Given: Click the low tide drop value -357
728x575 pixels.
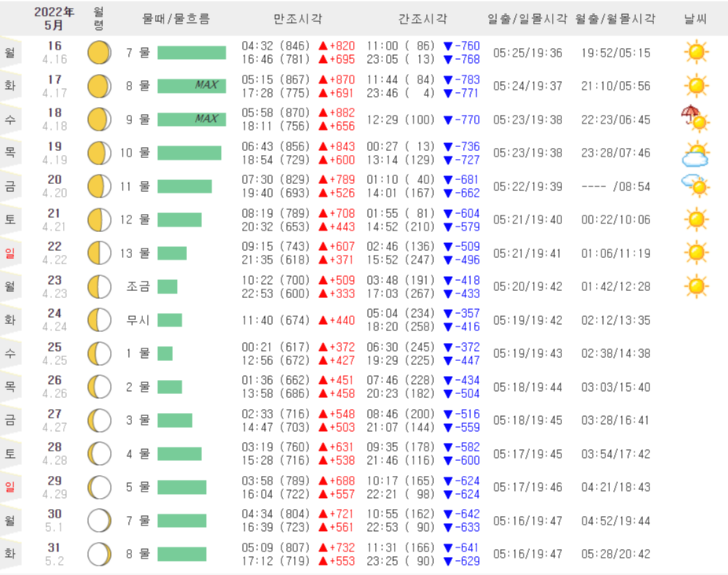Looking at the screenshot, I should coord(462,313).
